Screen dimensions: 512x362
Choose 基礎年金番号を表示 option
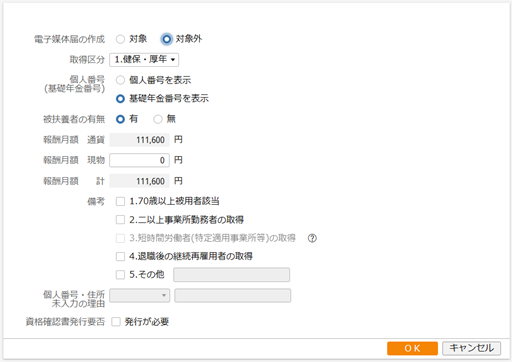click(120, 99)
